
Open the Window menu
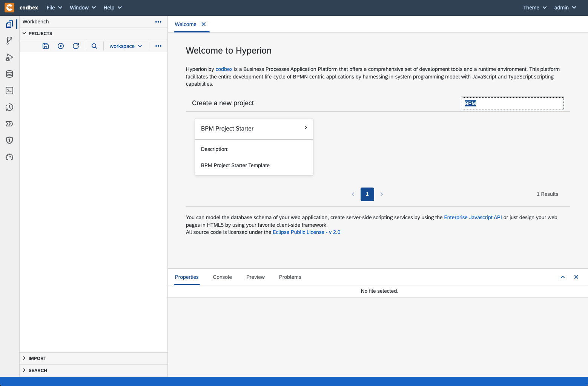(x=83, y=8)
